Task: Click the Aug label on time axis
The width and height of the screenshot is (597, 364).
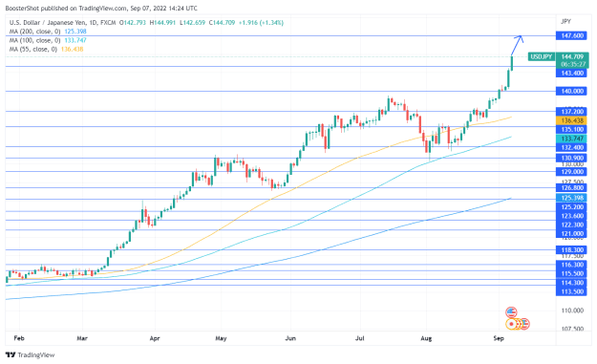Action: pos(426,338)
